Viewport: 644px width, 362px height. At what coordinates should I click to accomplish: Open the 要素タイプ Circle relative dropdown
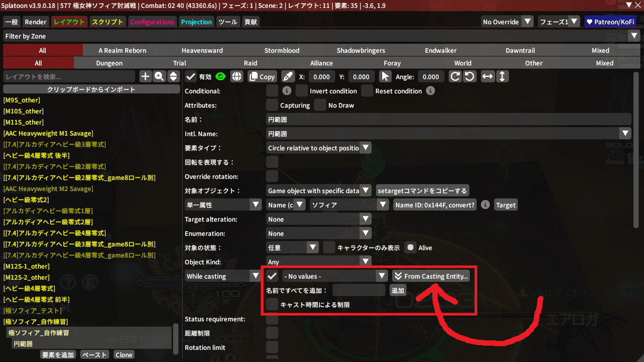pos(319,148)
